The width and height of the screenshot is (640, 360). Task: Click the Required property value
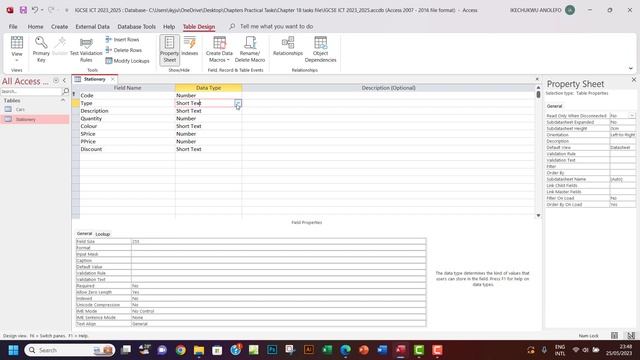(x=279, y=286)
